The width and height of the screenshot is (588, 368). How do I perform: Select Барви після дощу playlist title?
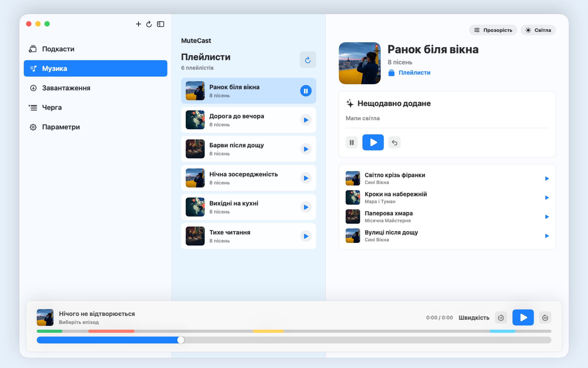tap(236, 145)
